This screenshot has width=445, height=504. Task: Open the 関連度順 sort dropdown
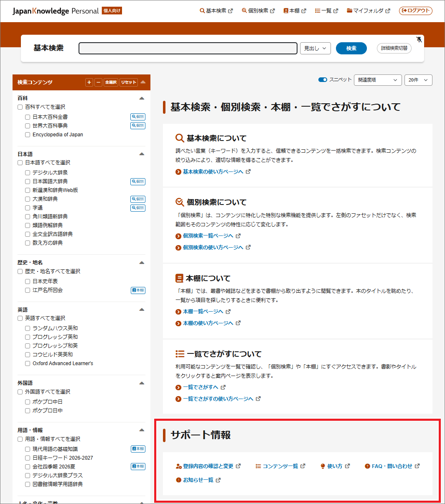pos(378,80)
